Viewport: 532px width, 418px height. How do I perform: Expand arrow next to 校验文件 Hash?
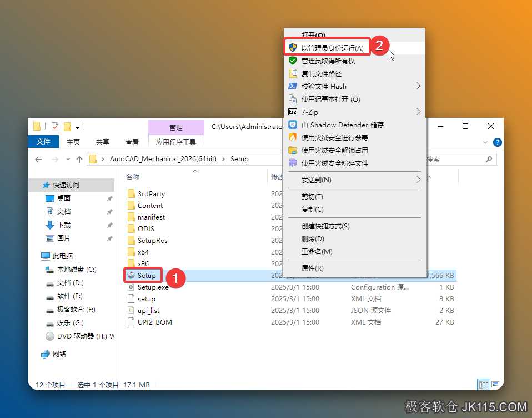(x=418, y=86)
